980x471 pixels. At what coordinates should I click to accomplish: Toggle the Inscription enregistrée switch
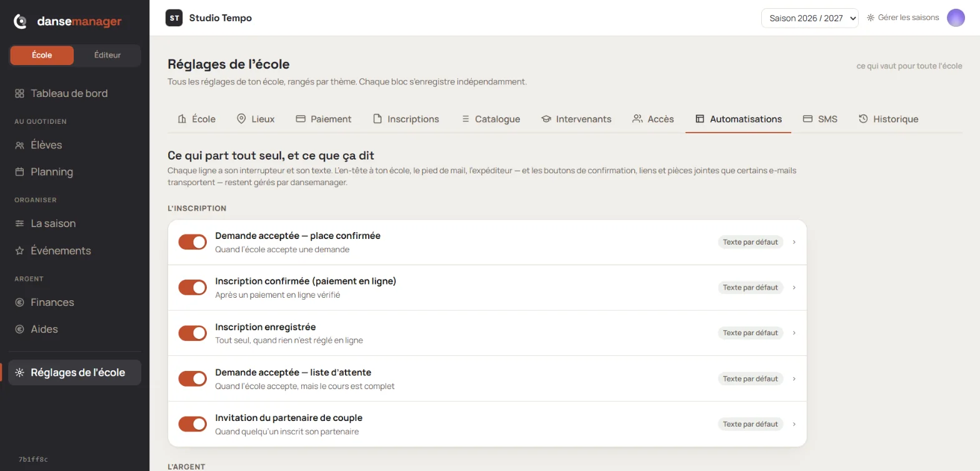pos(192,333)
